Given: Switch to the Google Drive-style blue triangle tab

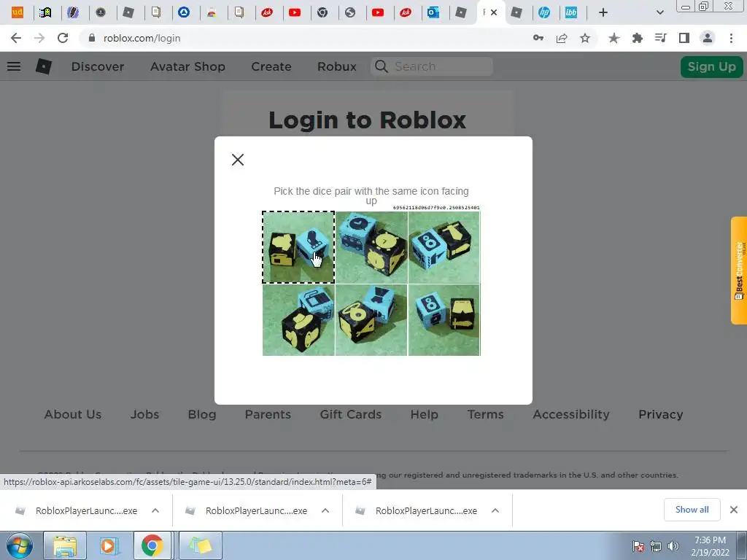Looking at the screenshot, I should pos(184,12).
